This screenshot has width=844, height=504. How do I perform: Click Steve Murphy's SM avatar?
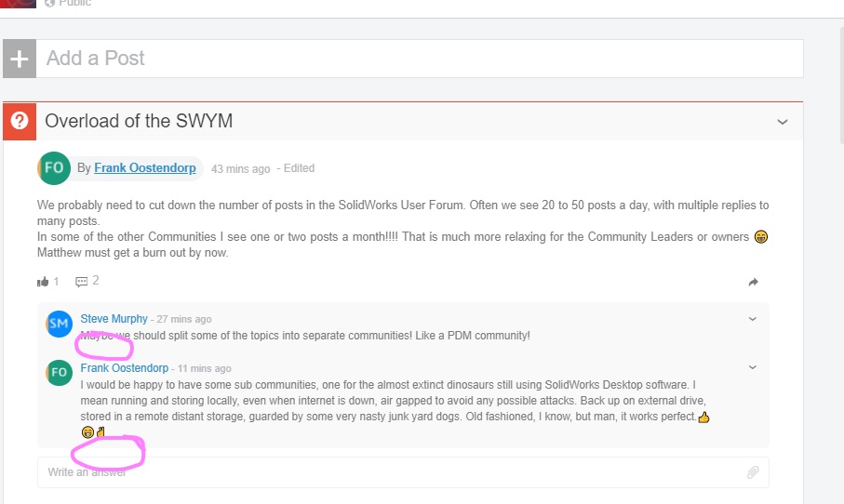[x=60, y=324]
